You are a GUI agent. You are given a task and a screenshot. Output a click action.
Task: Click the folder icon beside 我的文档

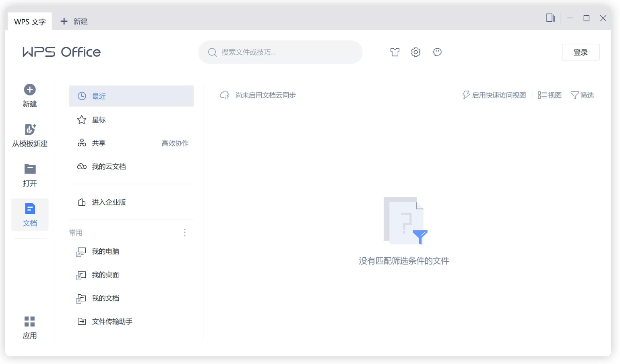(x=81, y=298)
